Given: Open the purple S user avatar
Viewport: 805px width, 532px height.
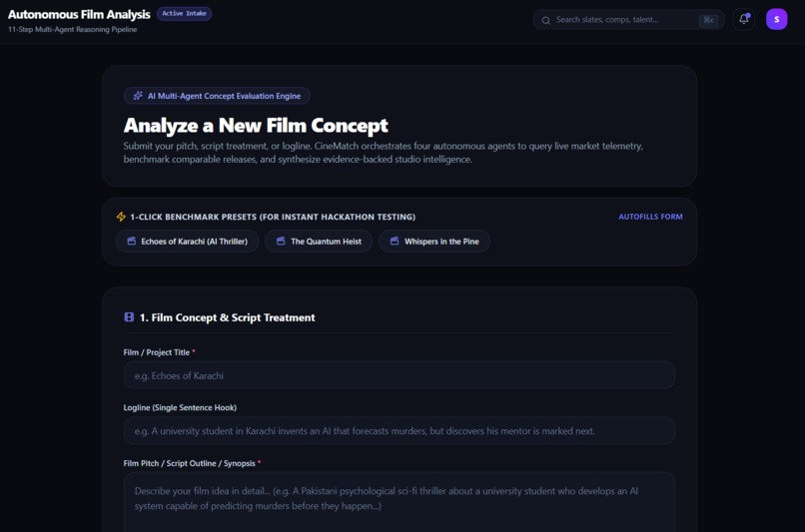Looking at the screenshot, I should point(776,20).
